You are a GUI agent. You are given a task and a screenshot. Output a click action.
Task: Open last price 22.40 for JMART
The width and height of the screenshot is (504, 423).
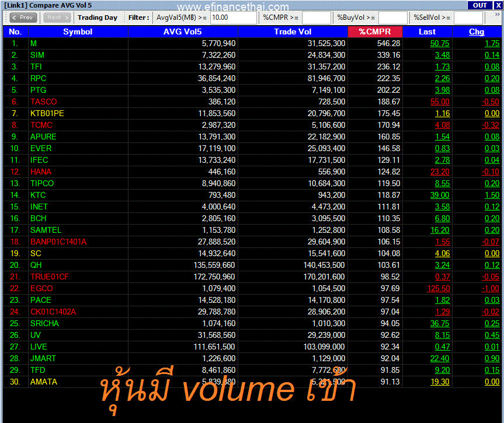point(440,358)
